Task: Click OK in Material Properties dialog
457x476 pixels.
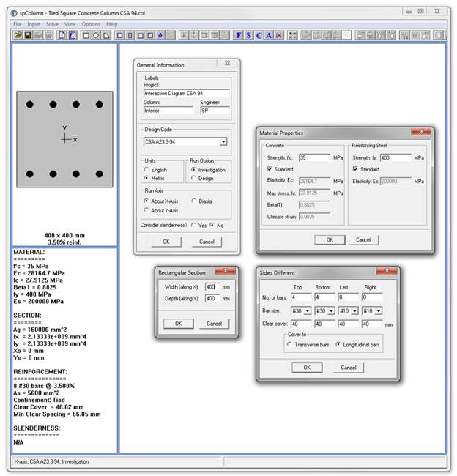Action: pos(330,239)
